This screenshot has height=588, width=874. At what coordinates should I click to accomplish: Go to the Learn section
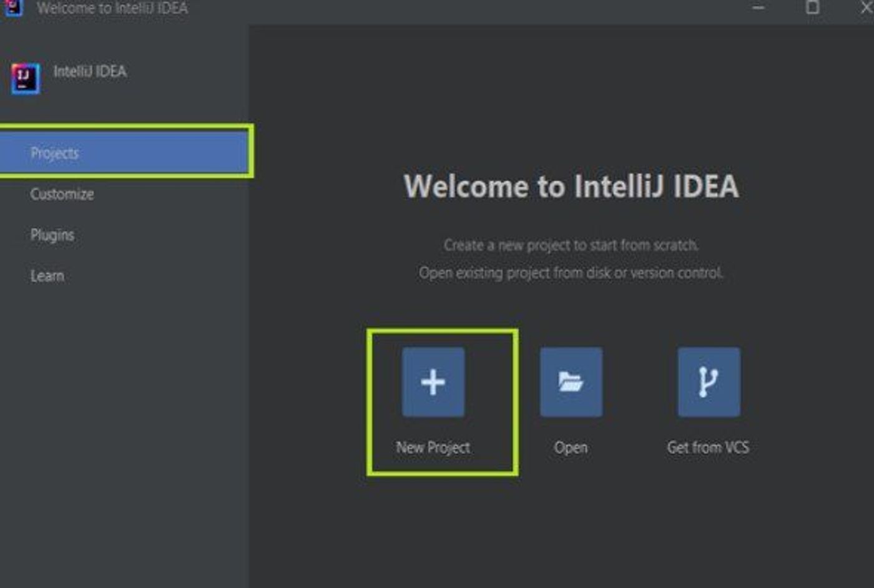(x=47, y=276)
